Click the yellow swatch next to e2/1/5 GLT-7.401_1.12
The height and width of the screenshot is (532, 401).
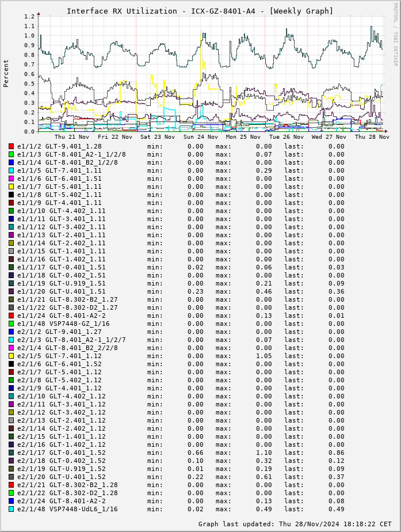(11, 356)
